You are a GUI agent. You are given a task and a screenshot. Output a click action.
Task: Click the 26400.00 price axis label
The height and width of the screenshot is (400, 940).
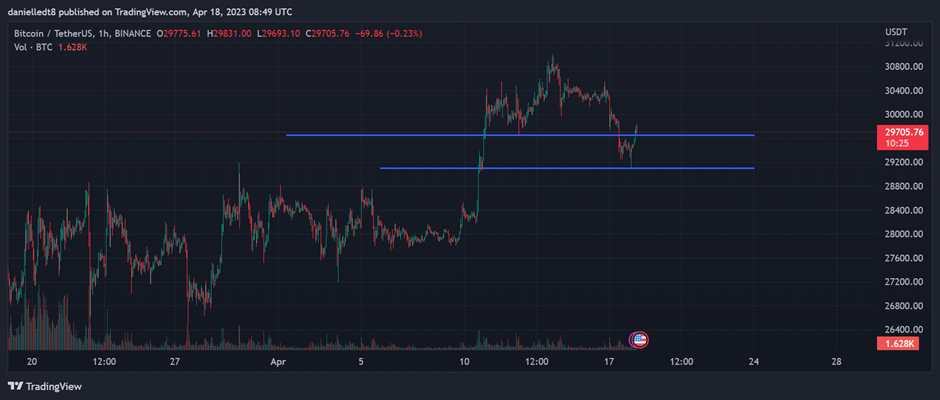pos(903,330)
